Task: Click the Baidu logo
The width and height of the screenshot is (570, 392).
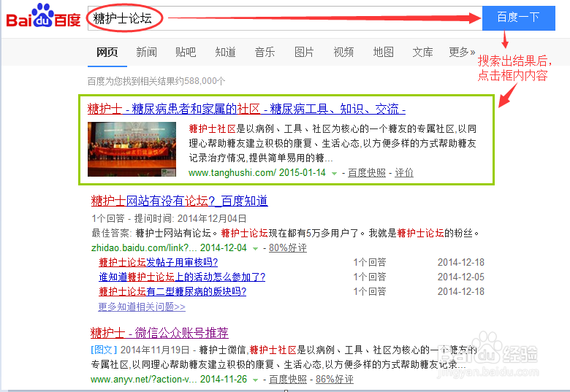Action: pos(43,16)
